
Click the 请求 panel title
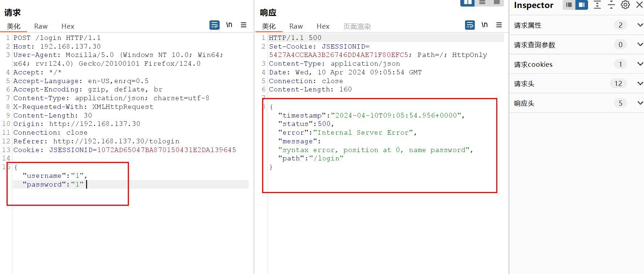point(12,13)
